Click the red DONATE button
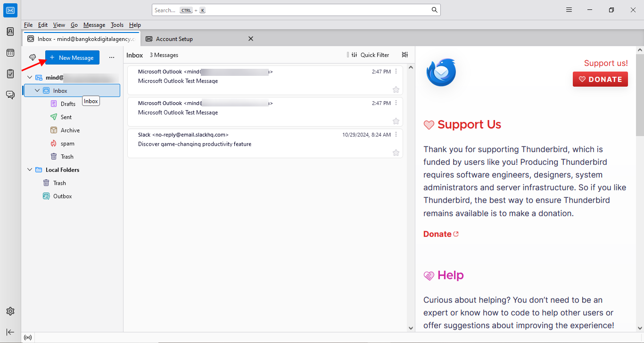 601,79
